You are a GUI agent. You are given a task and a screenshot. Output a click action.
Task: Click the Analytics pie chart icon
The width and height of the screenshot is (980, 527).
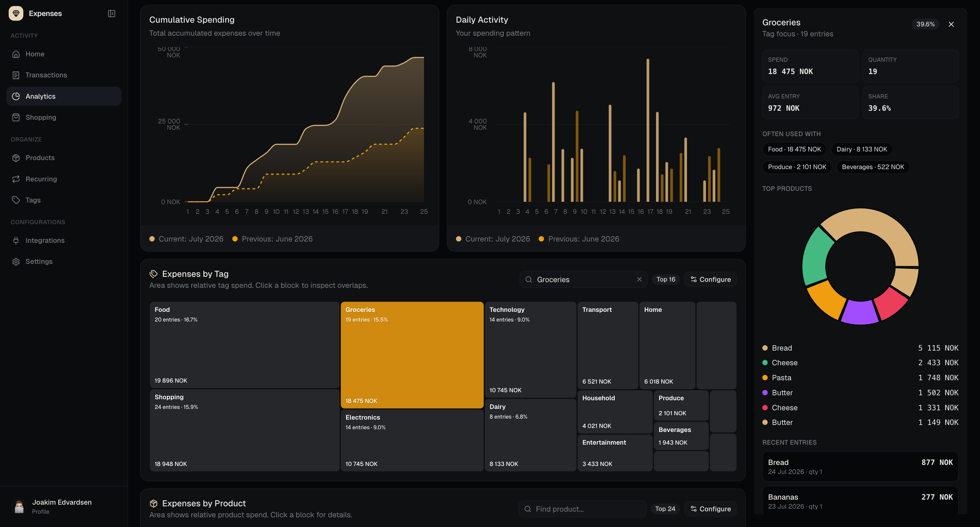click(x=16, y=96)
